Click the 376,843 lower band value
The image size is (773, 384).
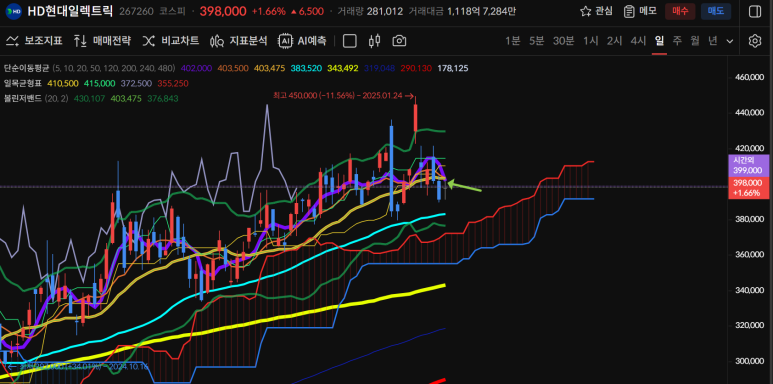click(x=163, y=99)
